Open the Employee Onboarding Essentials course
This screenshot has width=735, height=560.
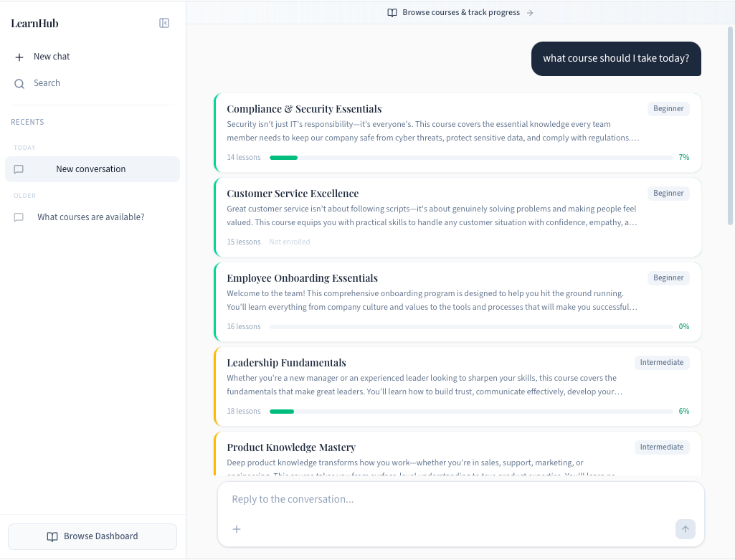point(457,301)
